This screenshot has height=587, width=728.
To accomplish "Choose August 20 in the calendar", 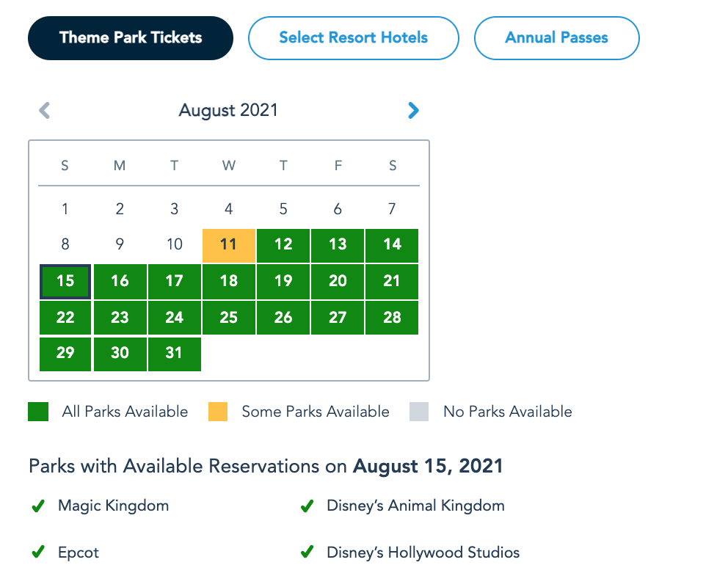I will (338, 281).
